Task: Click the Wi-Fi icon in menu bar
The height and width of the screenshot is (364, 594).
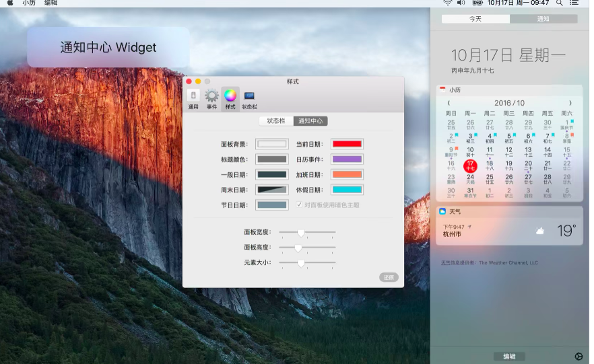Action: tap(447, 3)
